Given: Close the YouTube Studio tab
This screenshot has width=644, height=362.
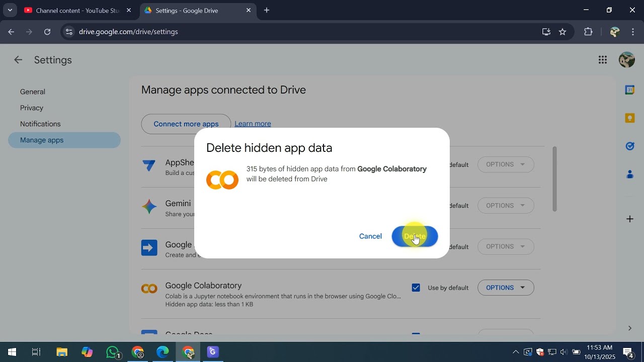Looking at the screenshot, I should point(129,10).
